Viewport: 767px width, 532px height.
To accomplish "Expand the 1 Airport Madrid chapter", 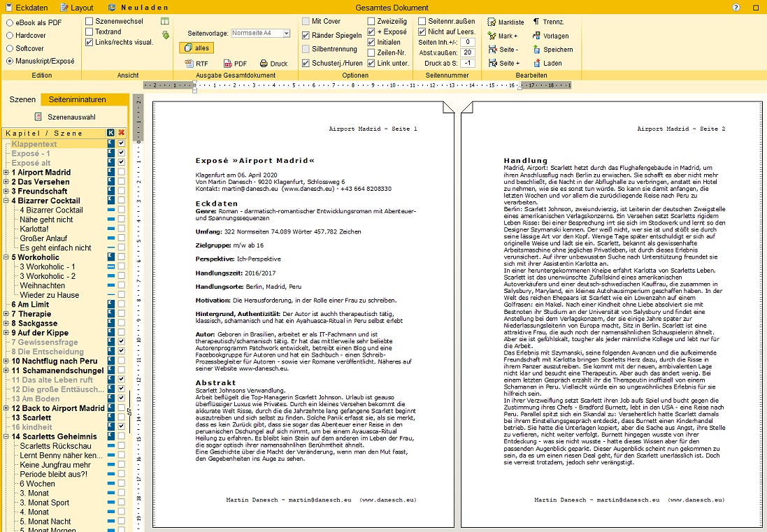I will click(x=6, y=172).
